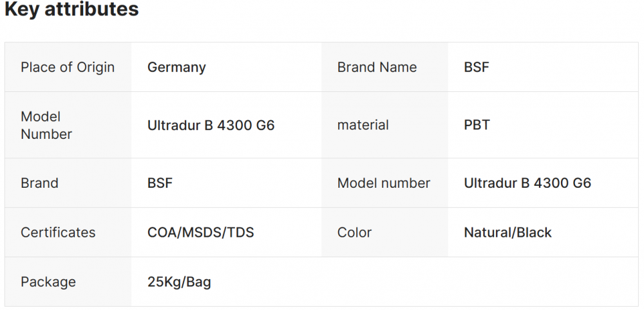Image resolution: width=644 pixels, height=310 pixels.
Task: Click the Natural/Black color value
Action: [507, 233]
